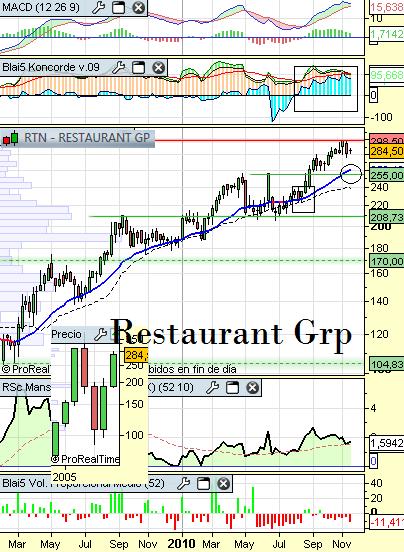Open Blai5 Vol. Proporcional settings wrench
The width and height of the screenshot is (404, 552).
[183, 484]
